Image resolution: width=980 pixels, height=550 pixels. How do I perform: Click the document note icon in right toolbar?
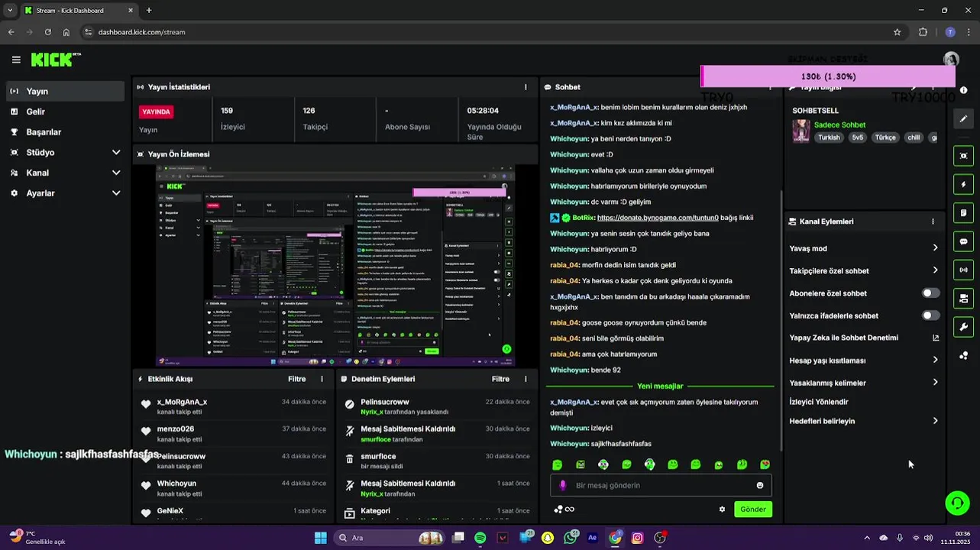pos(963,212)
